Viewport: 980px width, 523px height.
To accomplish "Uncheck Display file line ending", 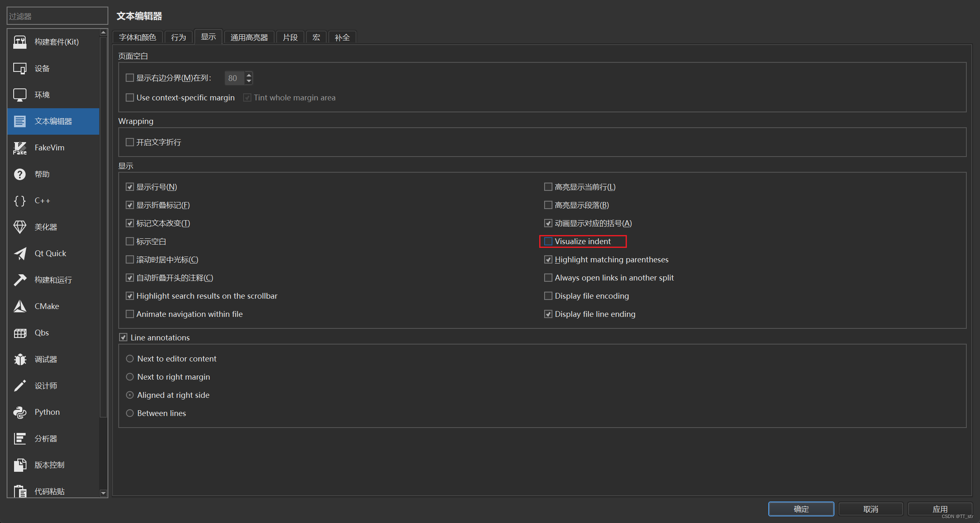I will click(x=548, y=314).
